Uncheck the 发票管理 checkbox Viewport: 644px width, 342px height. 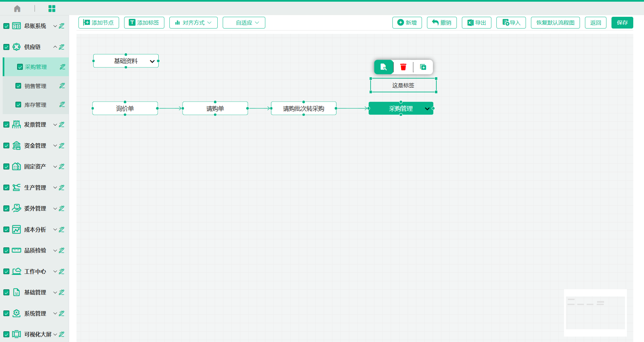click(6, 125)
